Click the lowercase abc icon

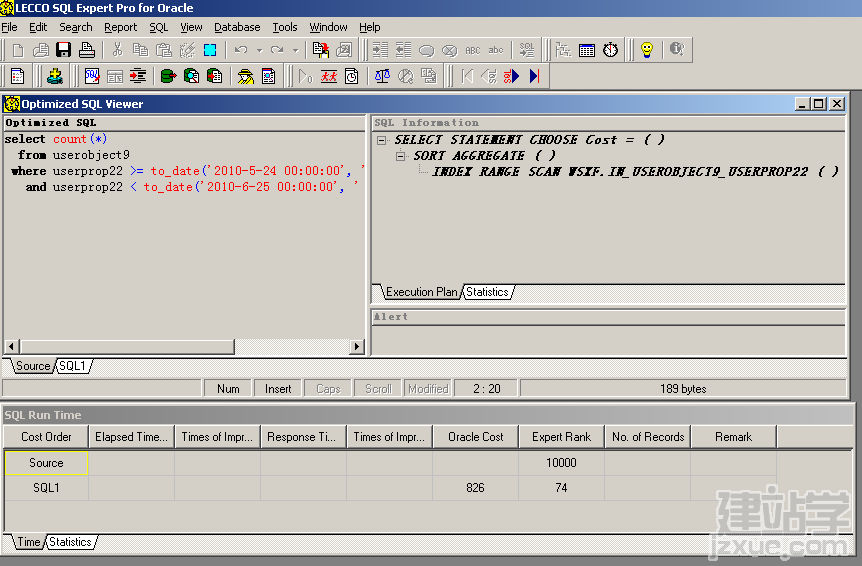pos(496,51)
